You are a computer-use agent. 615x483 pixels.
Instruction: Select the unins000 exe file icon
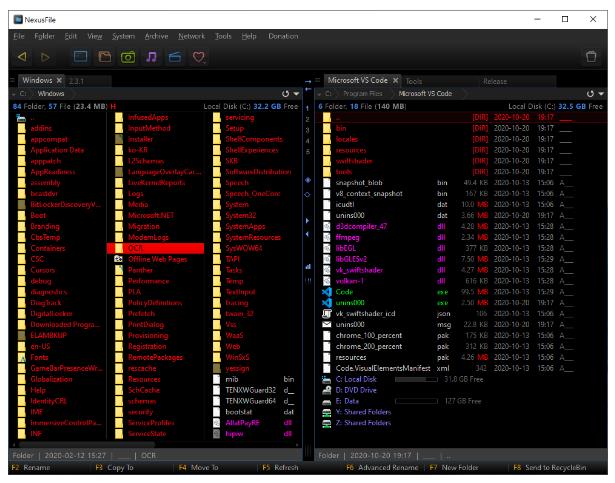(327, 303)
